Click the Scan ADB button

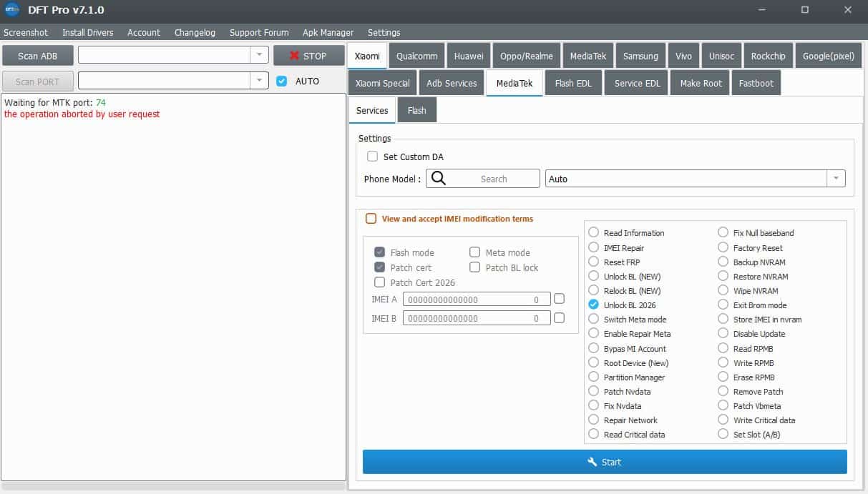tap(38, 56)
